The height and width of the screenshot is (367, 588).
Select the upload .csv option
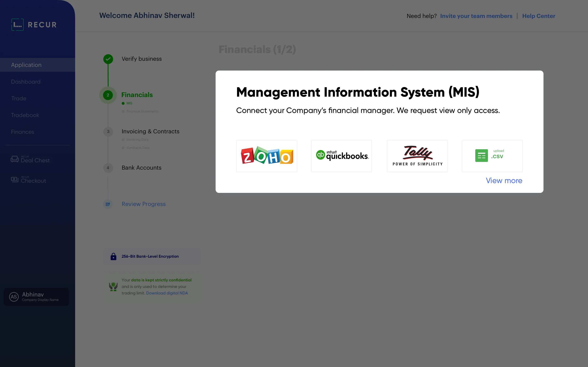[492, 156]
